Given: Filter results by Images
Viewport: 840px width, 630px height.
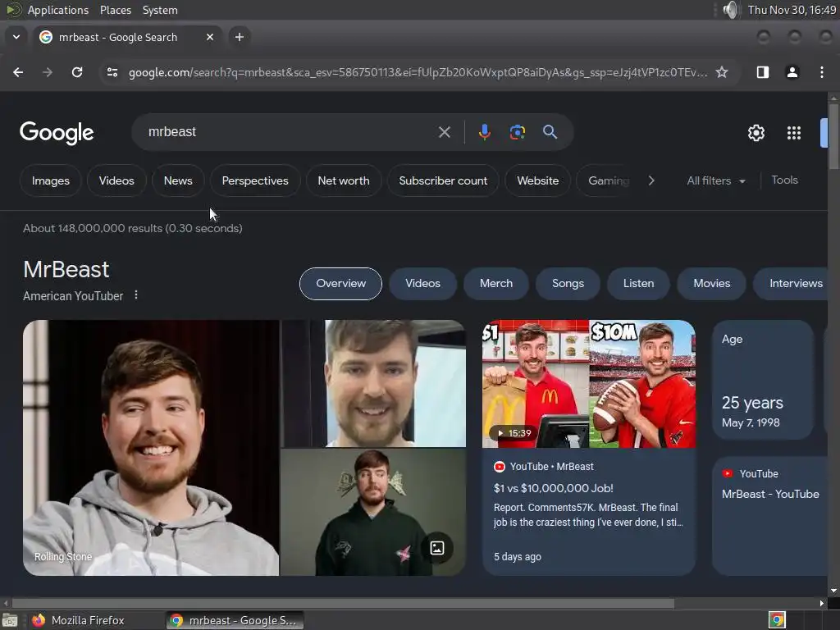Looking at the screenshot, I should point(50,180).
